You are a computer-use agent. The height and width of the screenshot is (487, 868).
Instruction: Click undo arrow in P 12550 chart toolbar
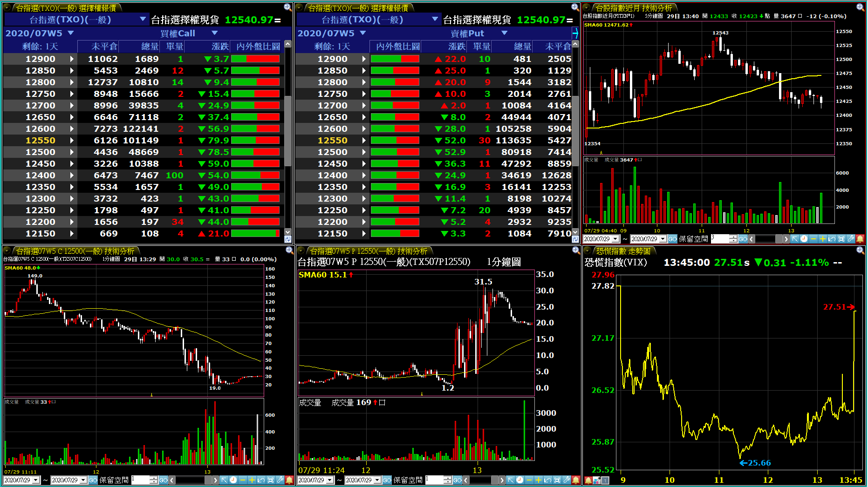point(548,480)
